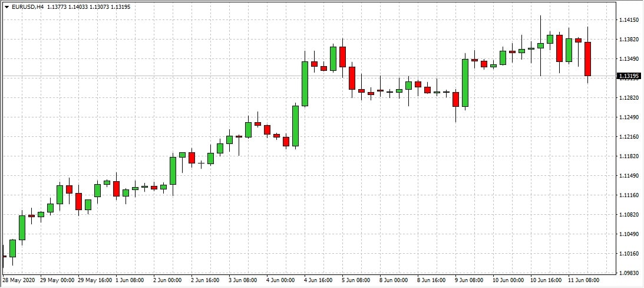Click the 29 May 00:00 time label

[x=57, y=280]
